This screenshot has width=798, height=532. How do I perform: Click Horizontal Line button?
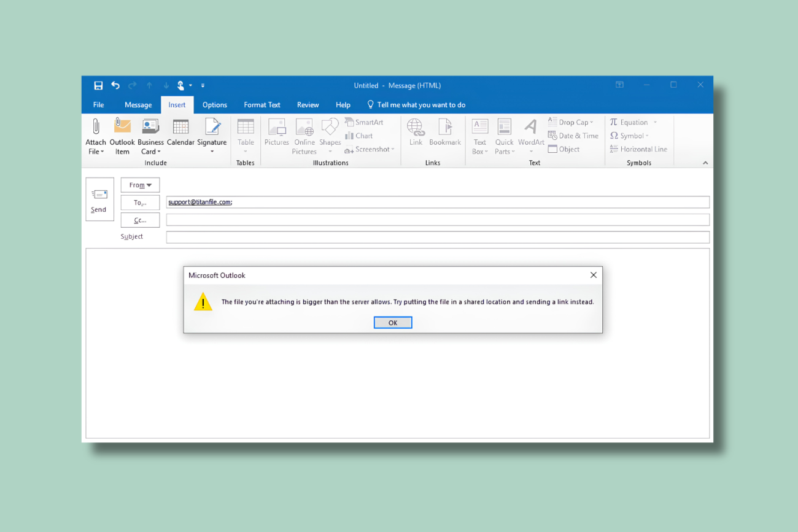coord(638,149)
